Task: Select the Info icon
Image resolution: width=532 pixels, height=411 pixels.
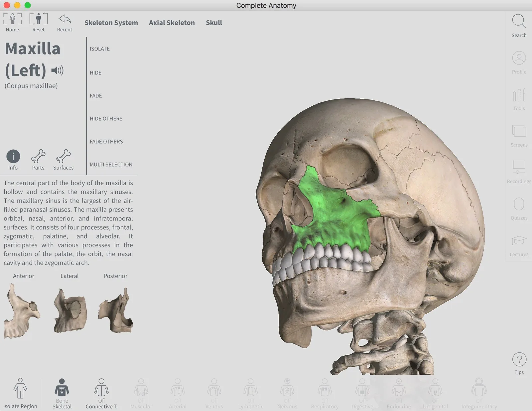Action: 13,156
